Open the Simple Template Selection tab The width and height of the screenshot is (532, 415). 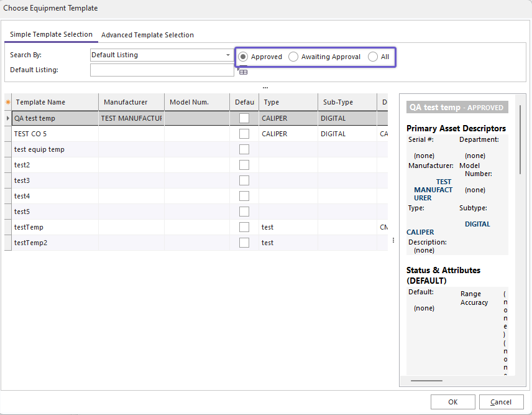(x=51, y=34)
